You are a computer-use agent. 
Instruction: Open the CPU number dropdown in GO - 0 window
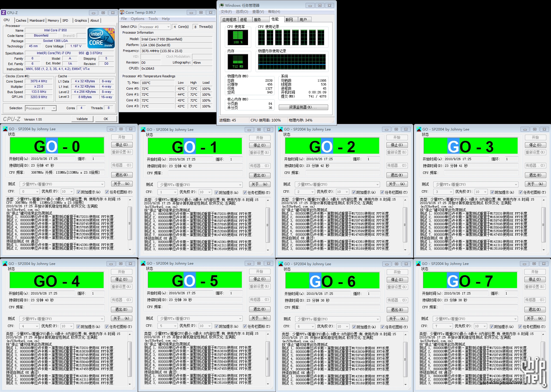click(30, 191)
